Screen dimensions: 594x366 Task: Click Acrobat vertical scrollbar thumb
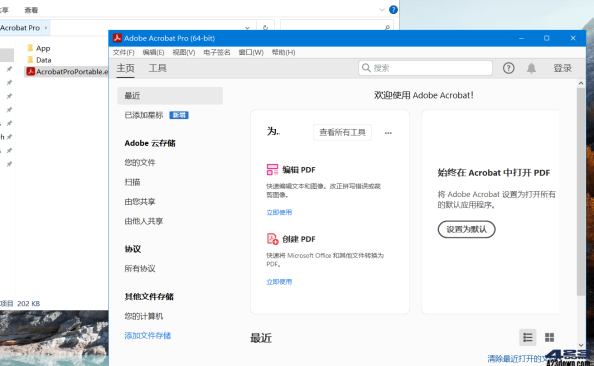[581, 191]
